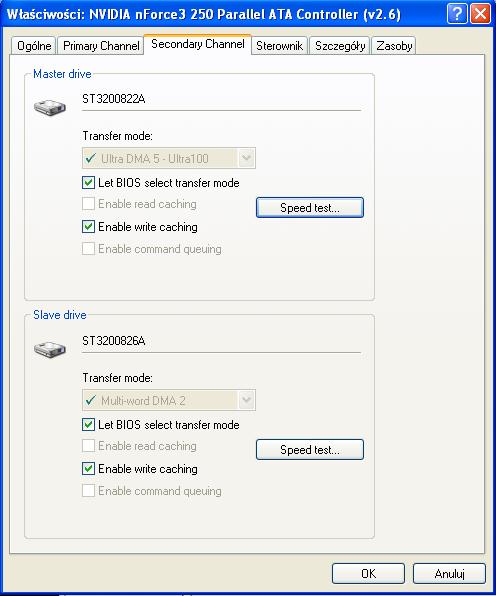The height and width of the screenshot is (596, 496).
Task: Click Slave drive Transfer mode label
Action: (117, 378)
